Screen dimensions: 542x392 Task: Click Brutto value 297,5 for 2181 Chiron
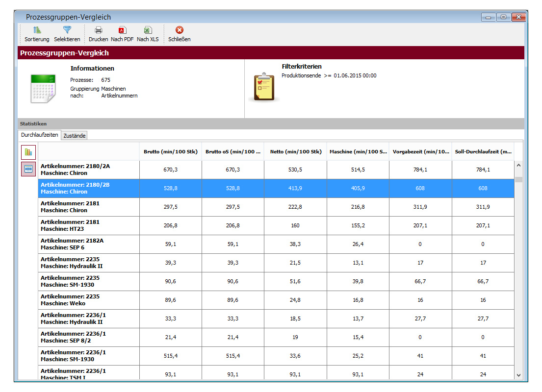click(x=170, y=207)
